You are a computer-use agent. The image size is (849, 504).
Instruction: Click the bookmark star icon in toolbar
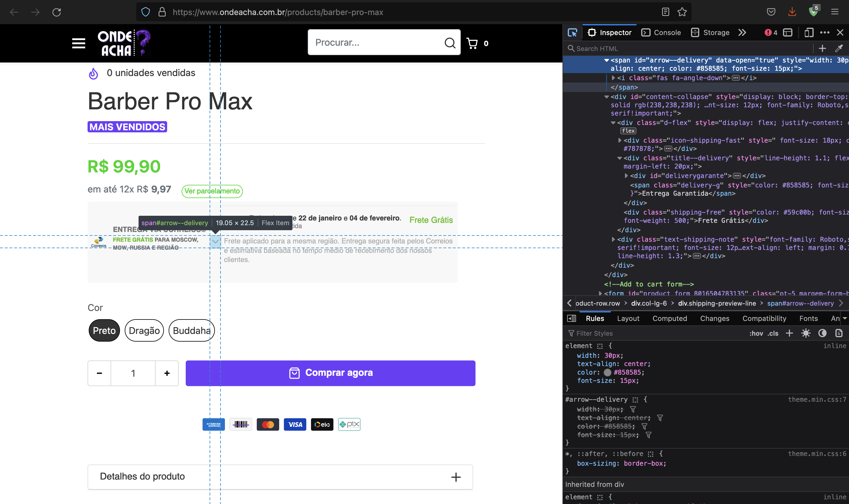coord(682,12)
